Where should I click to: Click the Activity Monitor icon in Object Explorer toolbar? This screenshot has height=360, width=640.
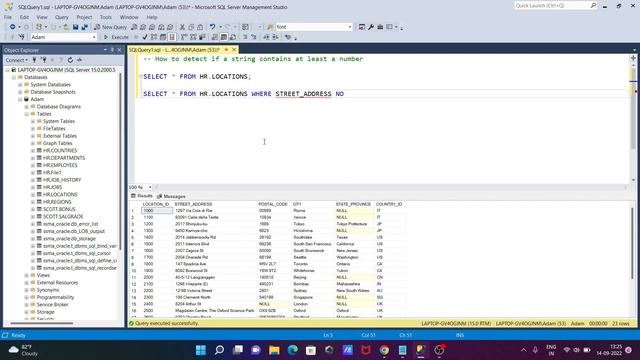point(79,60)
